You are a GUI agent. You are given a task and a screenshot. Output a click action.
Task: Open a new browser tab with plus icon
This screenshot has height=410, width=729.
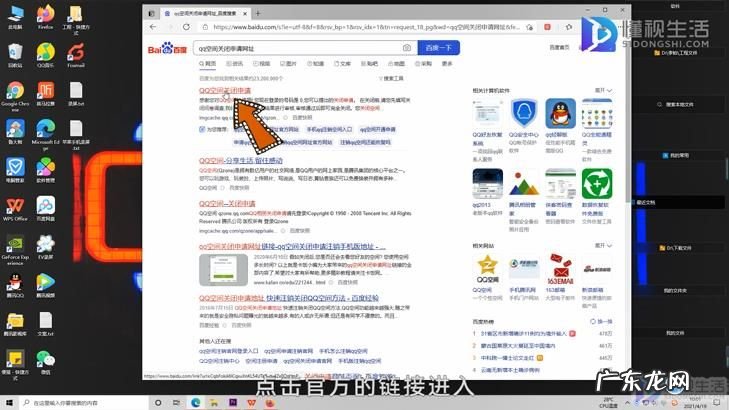258,13
